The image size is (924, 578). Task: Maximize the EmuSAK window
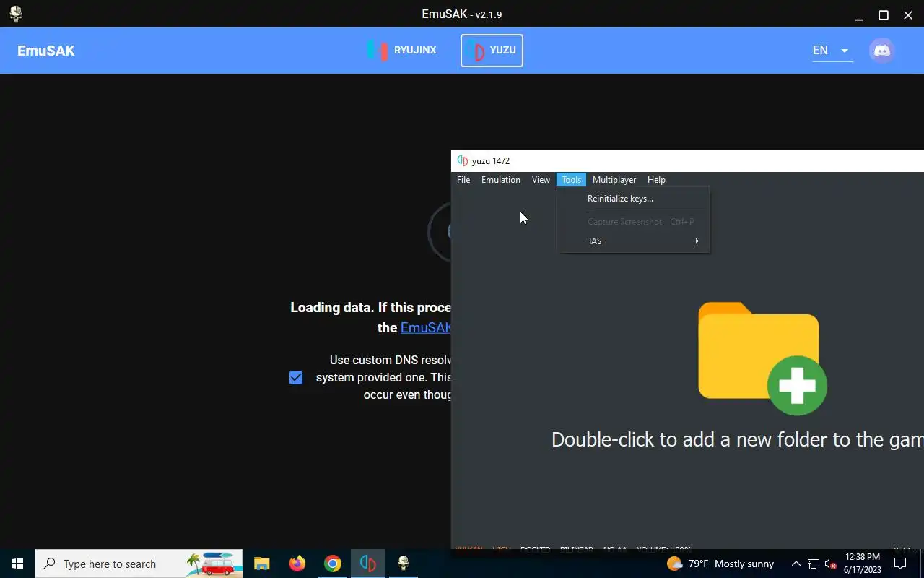883,14
